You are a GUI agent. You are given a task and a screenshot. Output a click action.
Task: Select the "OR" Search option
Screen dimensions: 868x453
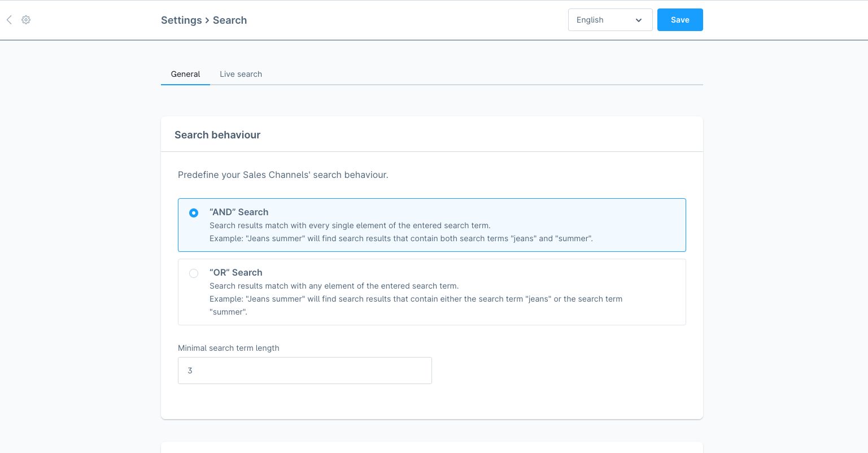(194, 273)
